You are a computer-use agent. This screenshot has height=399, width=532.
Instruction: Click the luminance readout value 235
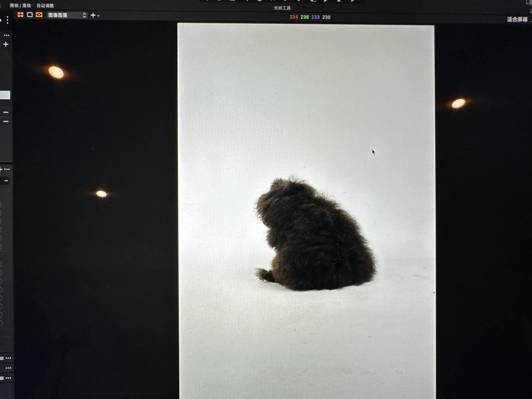[x=326, y=17]
